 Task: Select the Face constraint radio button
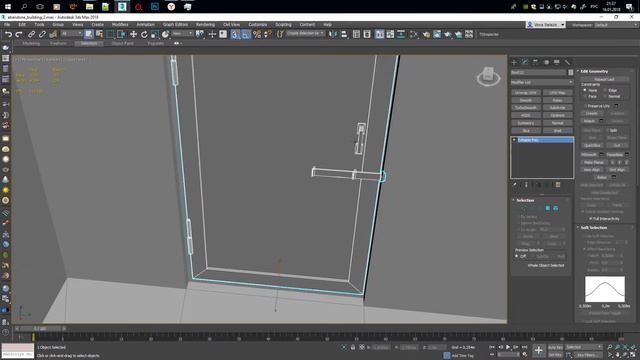pyautogui.click(x=585, y=96)
